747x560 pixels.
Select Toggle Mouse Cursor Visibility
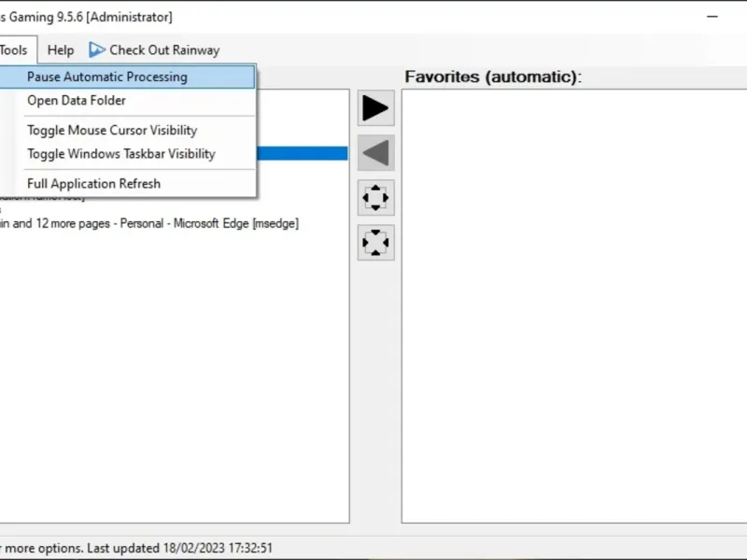pyautogui.click(x=127, y=131)
